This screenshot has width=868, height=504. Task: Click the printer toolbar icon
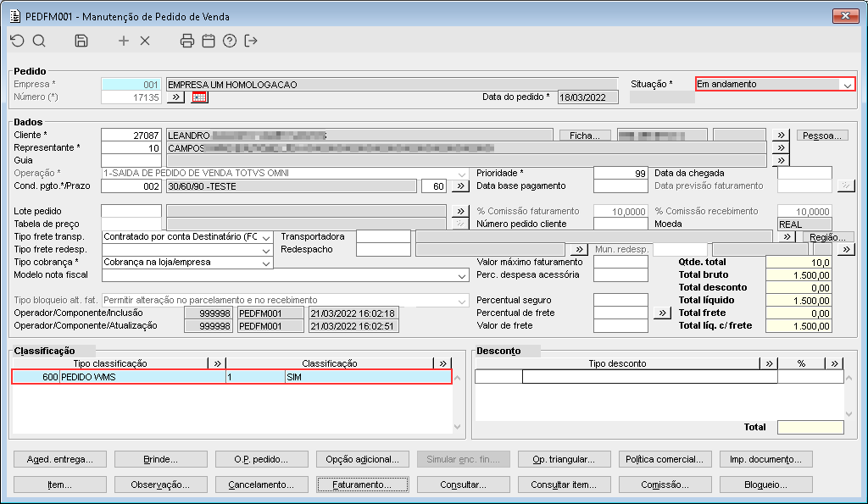[x=187, y=41]
